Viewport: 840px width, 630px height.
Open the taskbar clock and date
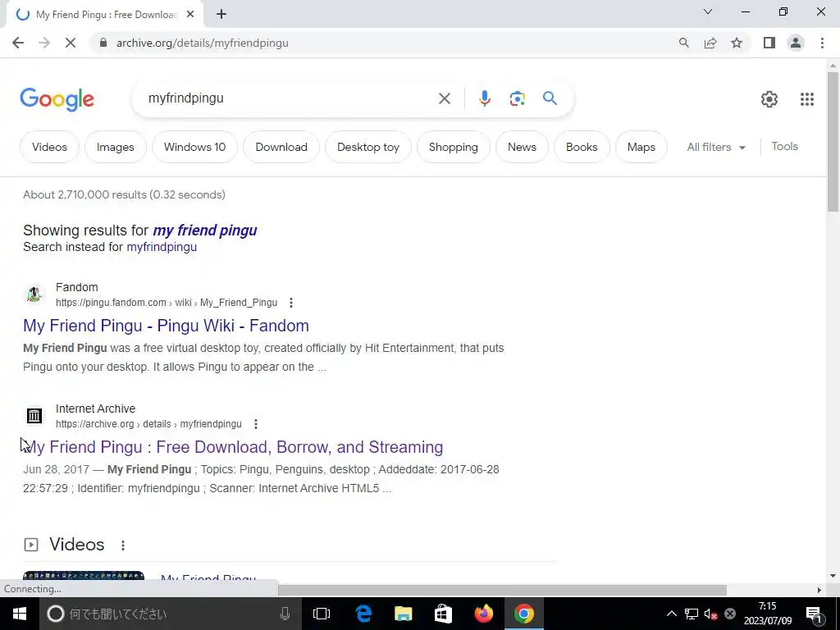coord(767,614)
